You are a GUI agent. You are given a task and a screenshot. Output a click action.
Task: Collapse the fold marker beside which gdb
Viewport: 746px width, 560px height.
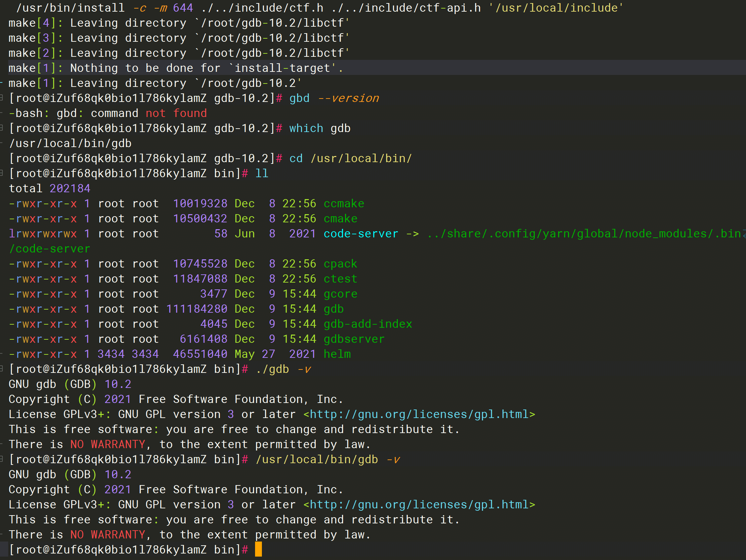pos(2,128)
